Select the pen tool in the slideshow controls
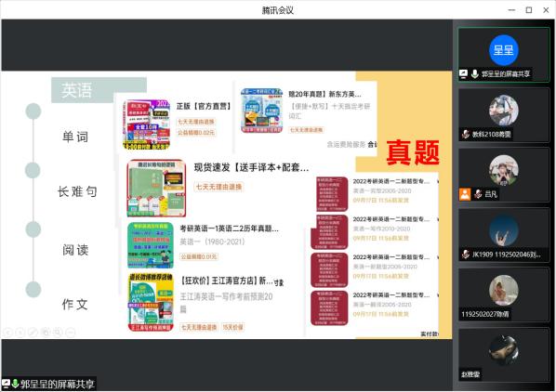 (33, 333)
